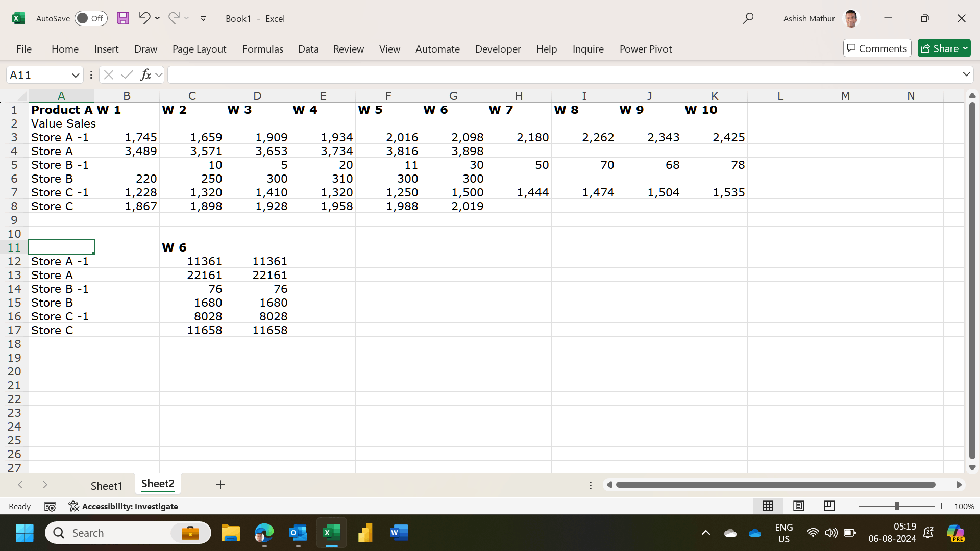Viewport: 980px width, 551px height.
Task: Expand the formula bar with its chevron
Action: (x=966, y=74)
